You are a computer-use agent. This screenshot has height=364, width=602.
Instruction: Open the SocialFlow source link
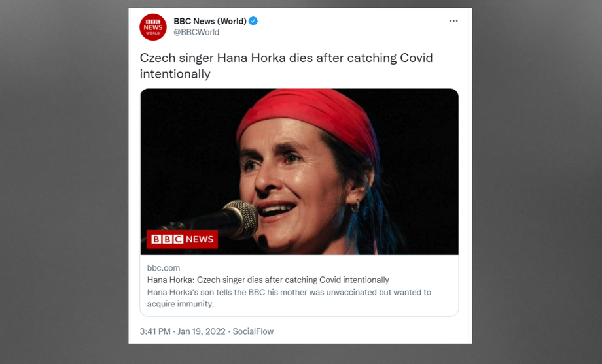coord(253,331)
